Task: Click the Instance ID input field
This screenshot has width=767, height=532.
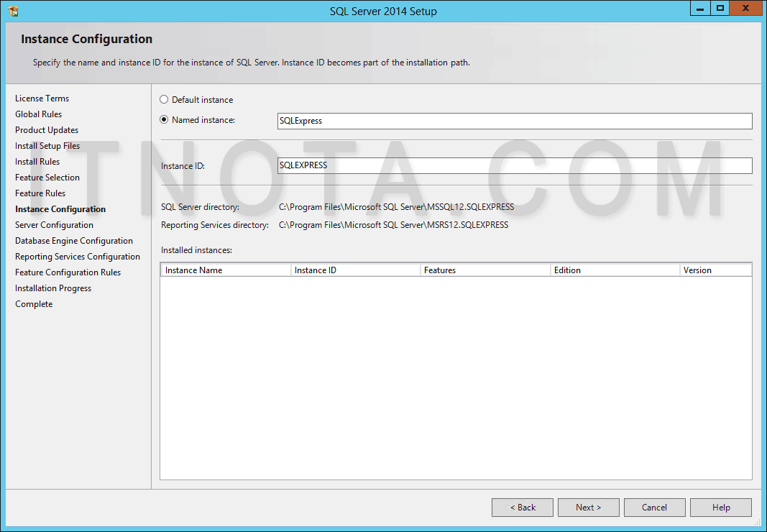Action: [x=515, y=165]
